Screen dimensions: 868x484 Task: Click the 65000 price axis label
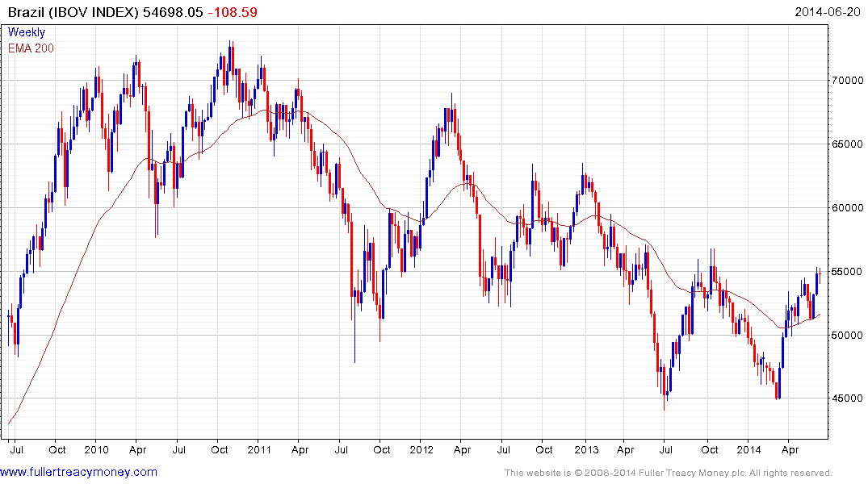[x=848, y=144]
